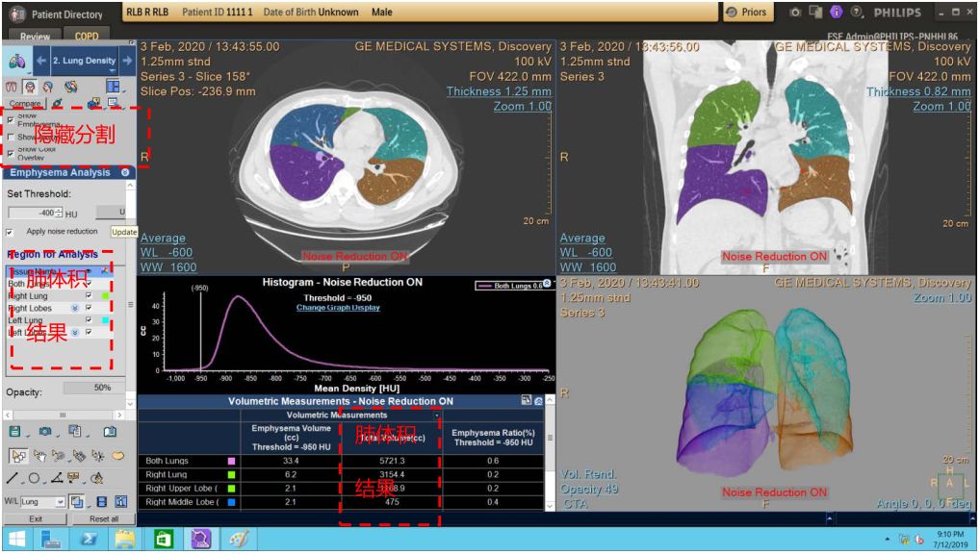Open the W/L Lung preset dropdown
Viewport: 980px width, 554px height.
[x=60, y=502]
